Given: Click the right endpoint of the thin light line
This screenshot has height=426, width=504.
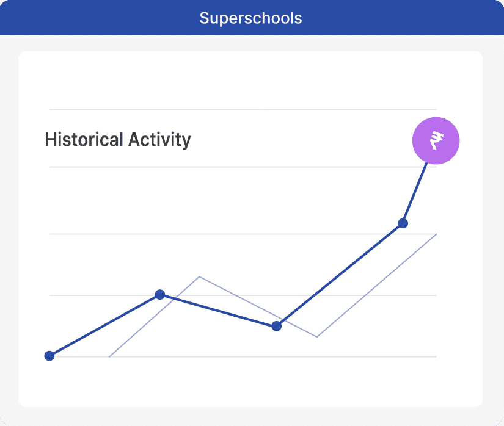Looking at the screenshot, I should coord(436,234).
